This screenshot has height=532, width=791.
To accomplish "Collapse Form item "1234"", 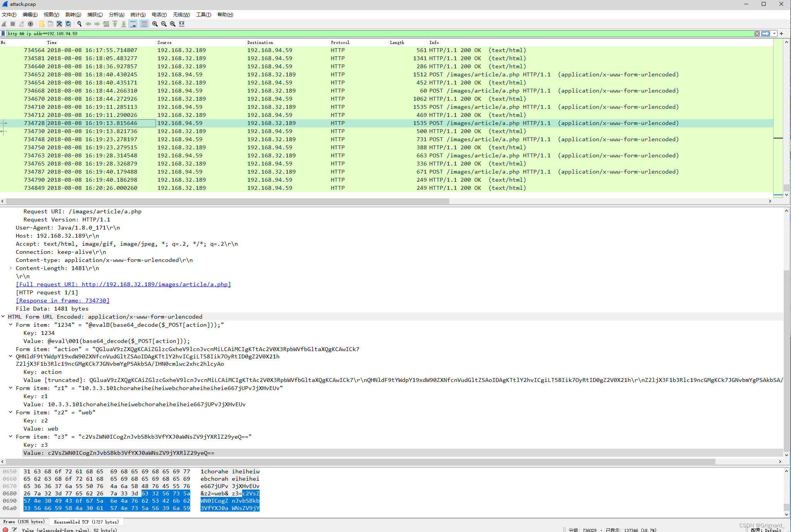I will (10, 324).
